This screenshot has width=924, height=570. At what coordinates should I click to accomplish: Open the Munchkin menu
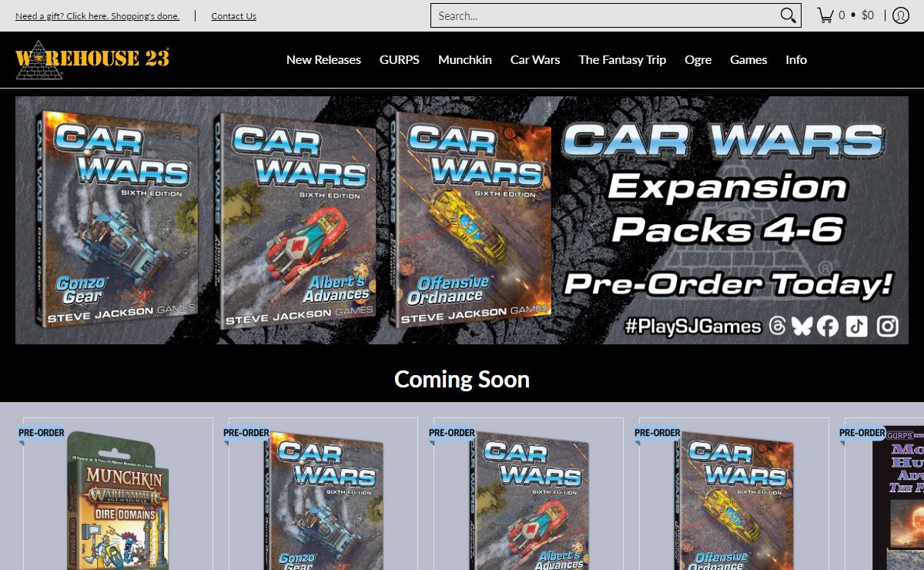[465, 59]
